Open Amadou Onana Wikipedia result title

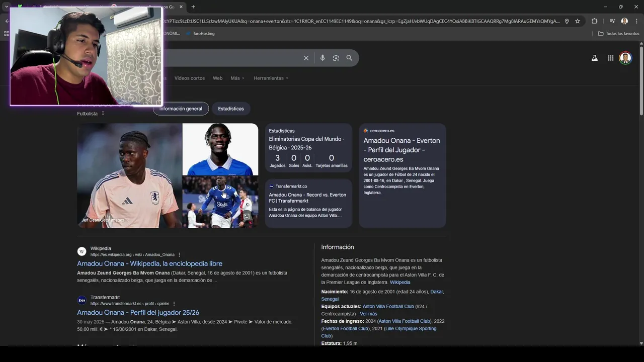(149, 263)
